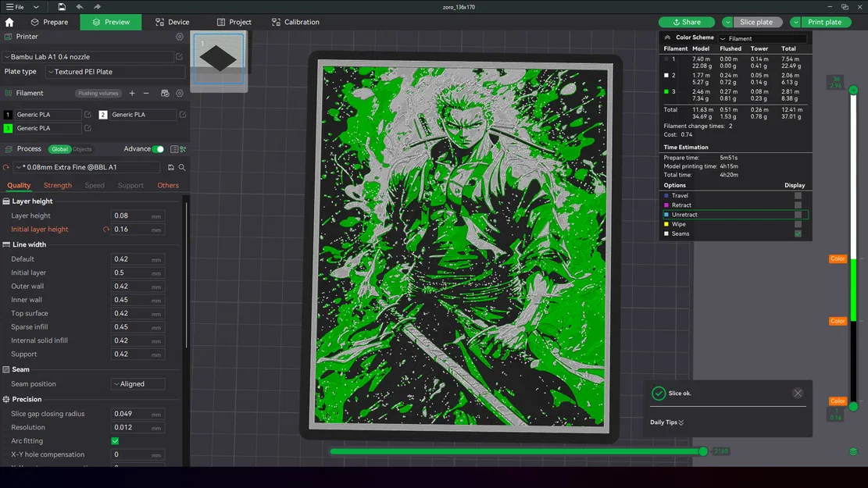The width and height of the screenshot is (868, 488).
Task: Open the File menu
Action: (x=13, y=6)
